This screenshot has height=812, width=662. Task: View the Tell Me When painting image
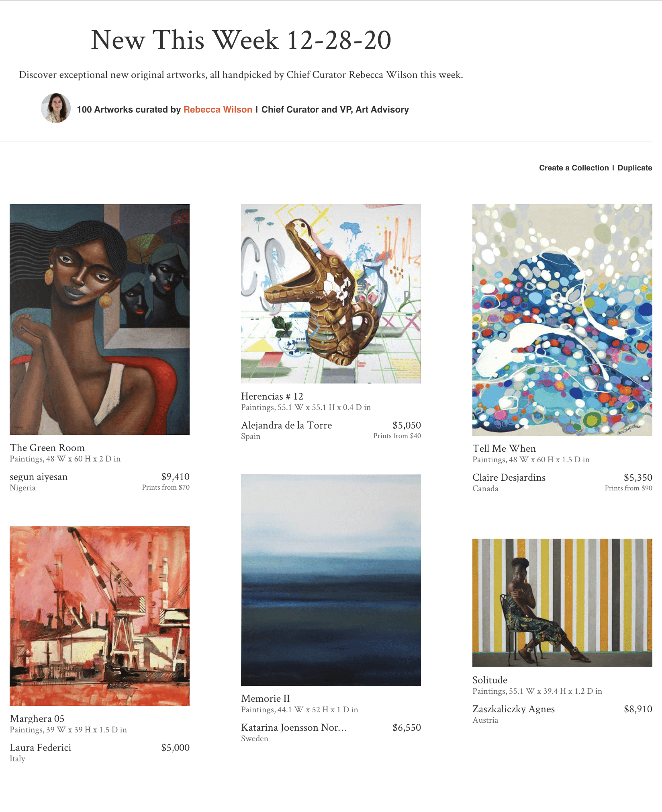click(562, 320)
